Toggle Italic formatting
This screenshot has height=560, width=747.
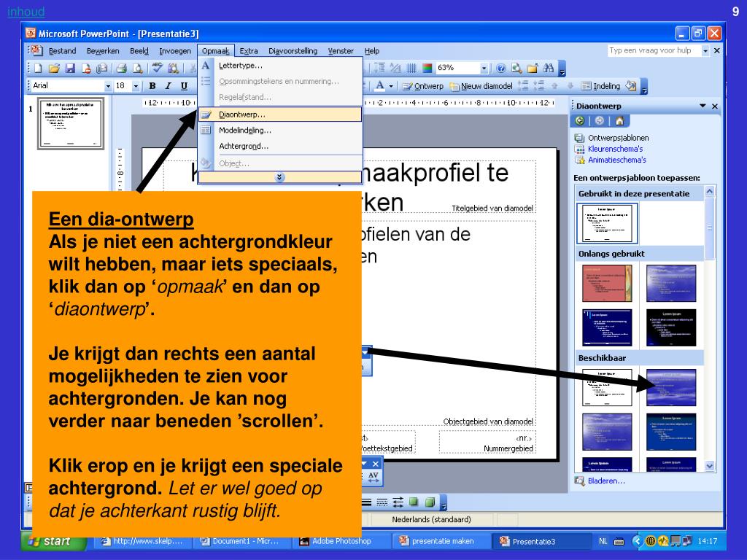click(x=169, y=86)
